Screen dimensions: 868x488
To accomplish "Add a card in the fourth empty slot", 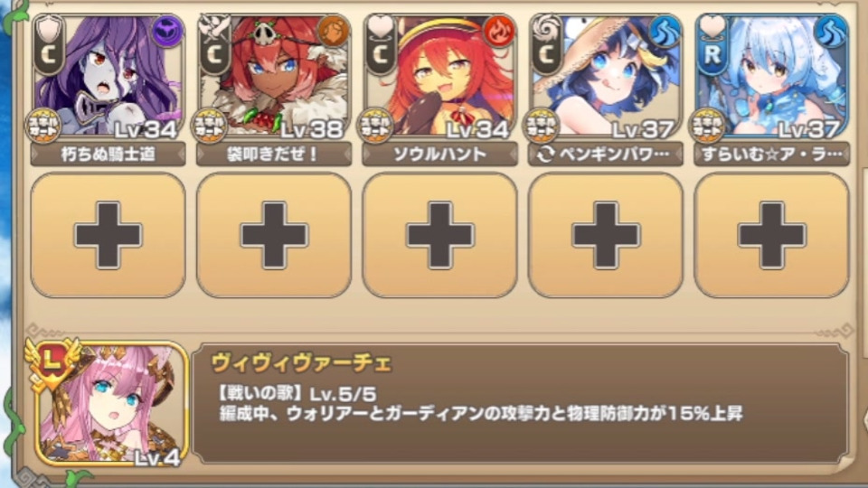I will click(606, 235).
